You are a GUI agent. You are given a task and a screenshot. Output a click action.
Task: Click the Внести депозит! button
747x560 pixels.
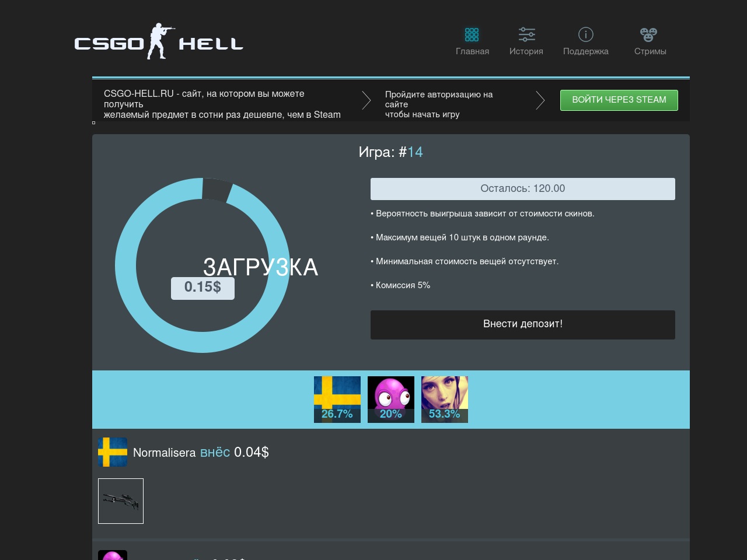(523, 324)
